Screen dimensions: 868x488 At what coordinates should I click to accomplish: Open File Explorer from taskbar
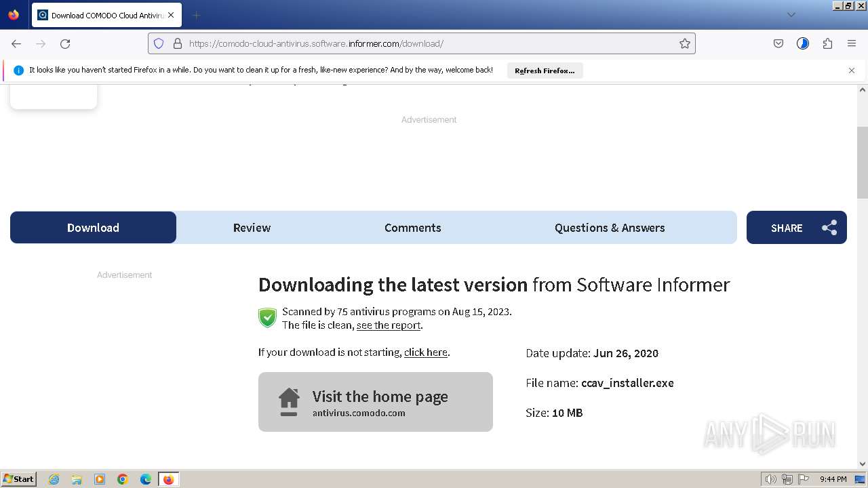point(77,479)
